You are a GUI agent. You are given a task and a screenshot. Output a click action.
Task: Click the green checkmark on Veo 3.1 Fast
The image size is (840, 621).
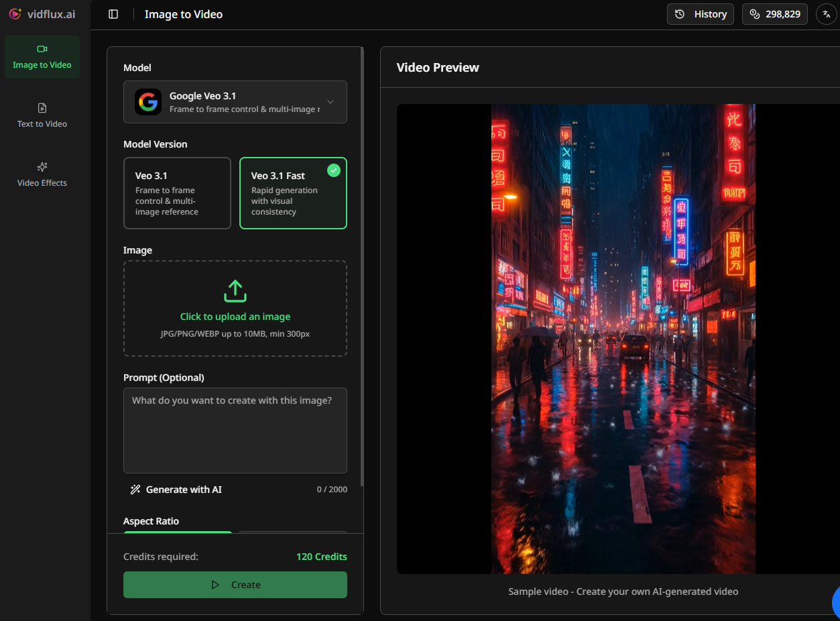point(334,170)
